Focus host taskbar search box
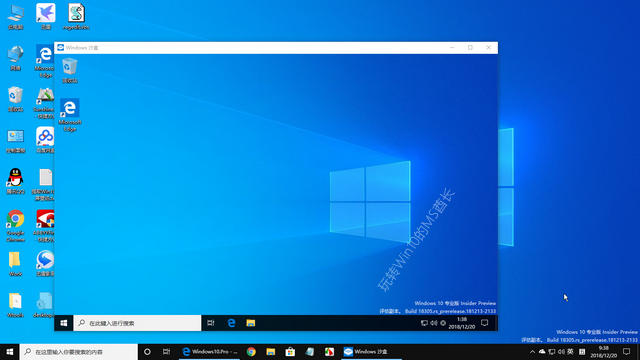Screen dimensions: 640x360 pos(78,351)
